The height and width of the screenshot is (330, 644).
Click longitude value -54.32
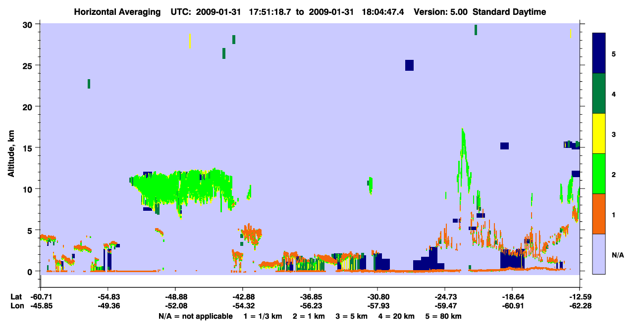(243, 306)
